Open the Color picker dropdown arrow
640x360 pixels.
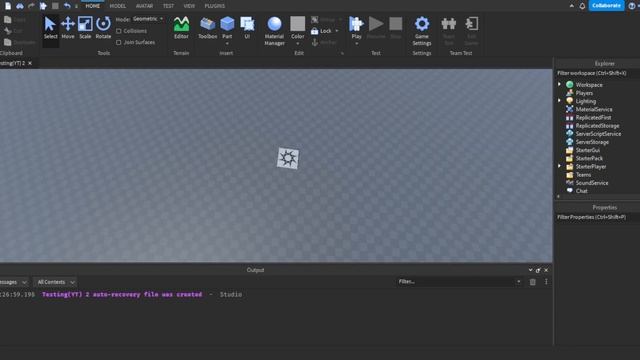click(298, 43)
